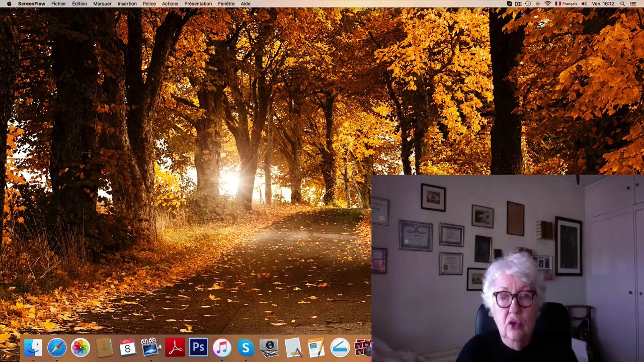644x362 pixels.
Task: Open the Présentation menu
Action: click(198, 4)
